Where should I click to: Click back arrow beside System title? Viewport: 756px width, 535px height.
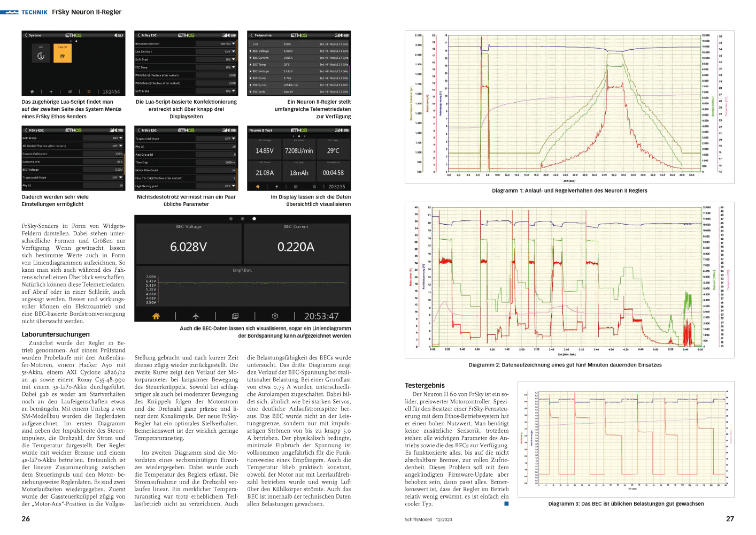coord(26,35)
